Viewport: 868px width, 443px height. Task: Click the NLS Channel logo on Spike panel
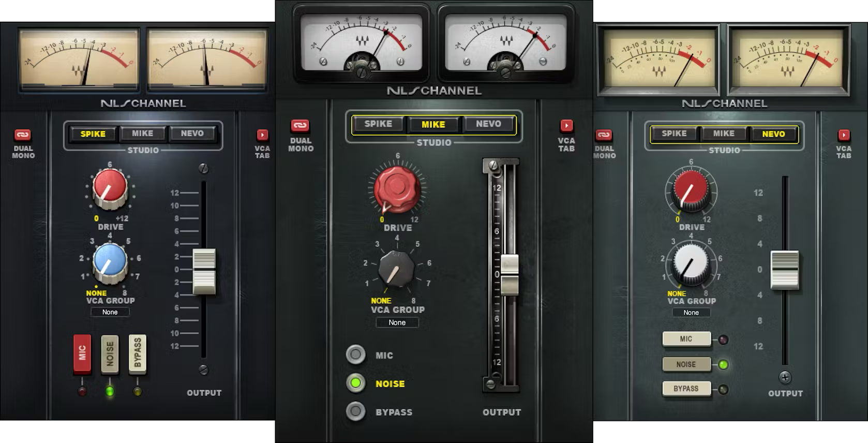pyautogui.click(x=143, y=103)
